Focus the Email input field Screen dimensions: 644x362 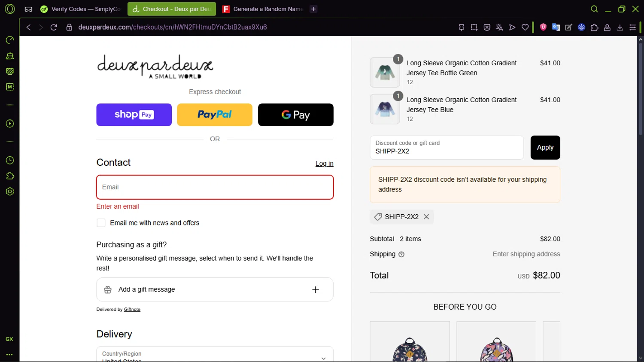point(215,187)
